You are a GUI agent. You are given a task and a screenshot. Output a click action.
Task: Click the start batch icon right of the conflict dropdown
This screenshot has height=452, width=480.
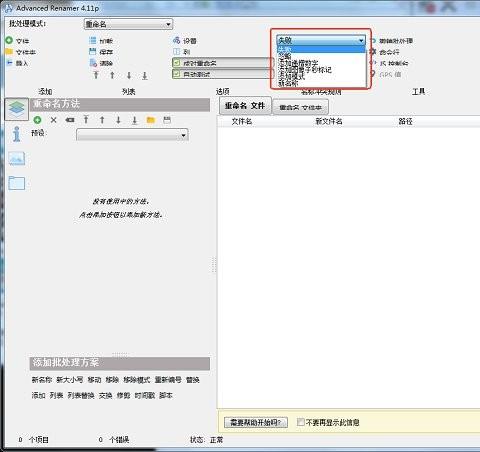click(x=373, y=41)
